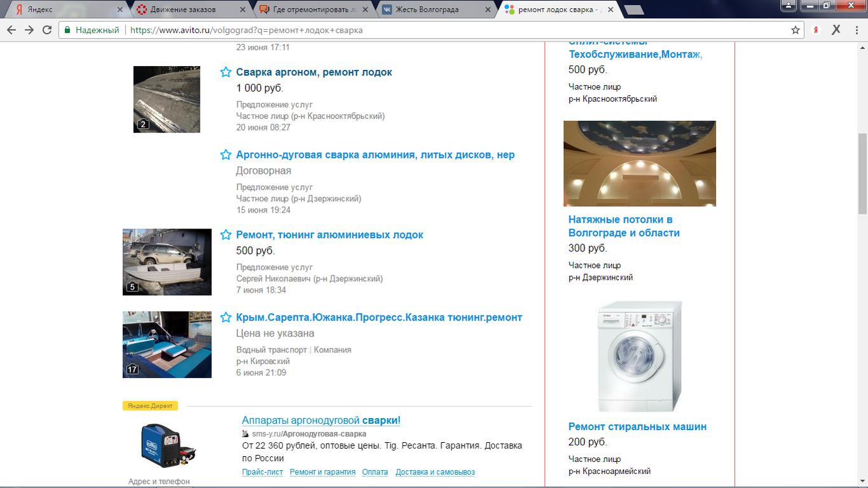This screenshot has height=488, width=868.
Task: Close the 'Яндекс' tab
Action: tap(120, 10)
